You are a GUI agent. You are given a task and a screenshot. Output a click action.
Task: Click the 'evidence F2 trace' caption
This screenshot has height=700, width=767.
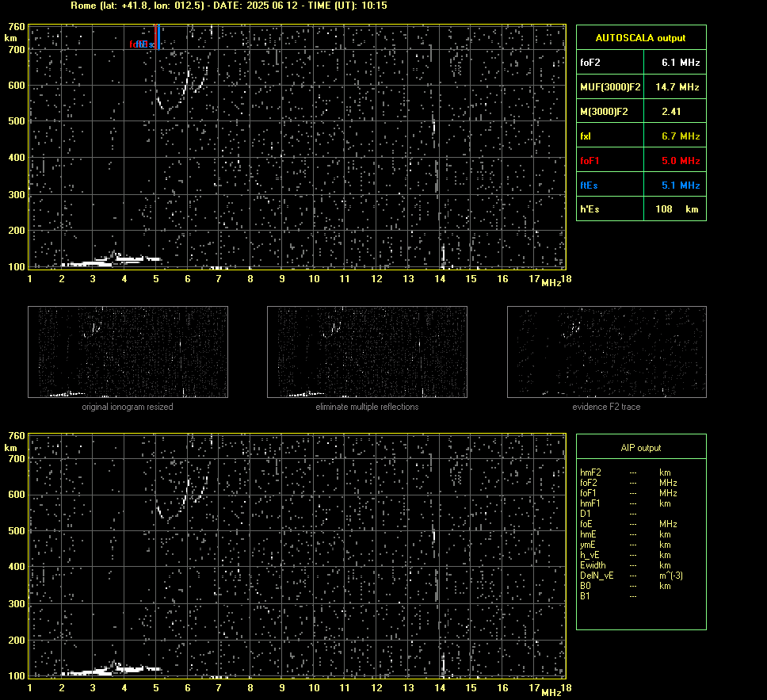(x=606, y=407)
